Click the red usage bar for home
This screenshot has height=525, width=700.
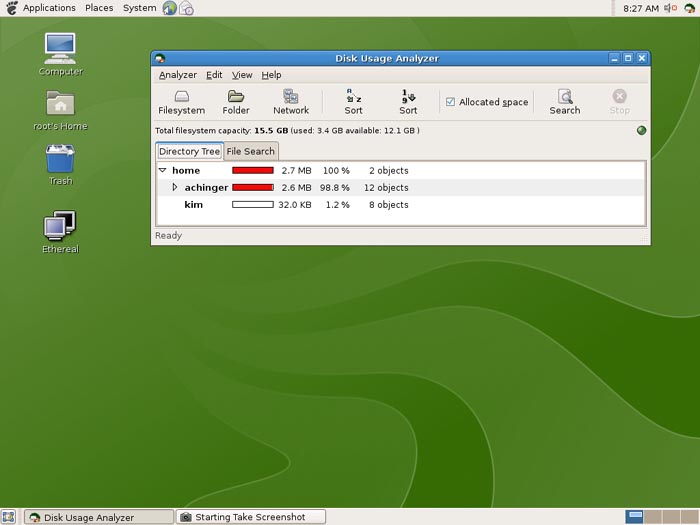pos(252,171)
